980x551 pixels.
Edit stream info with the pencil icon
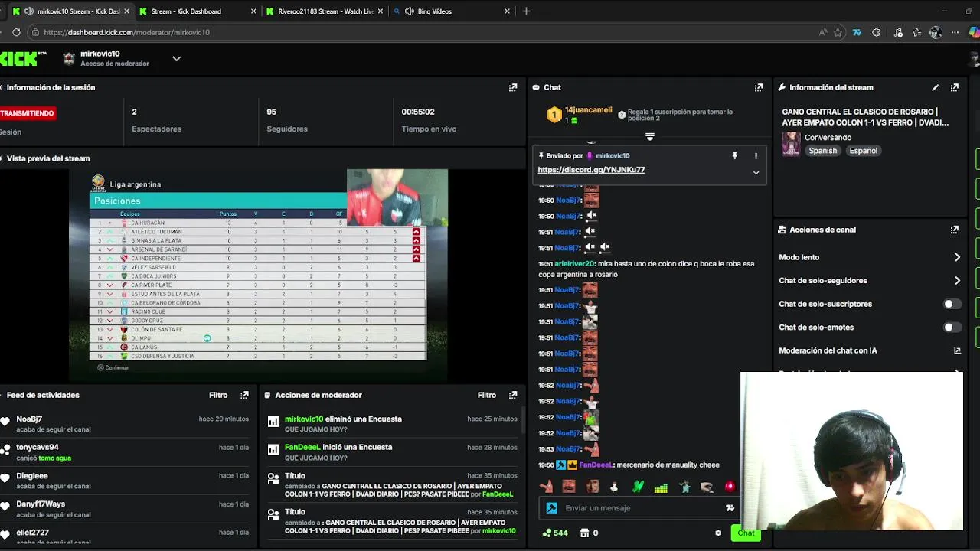pos(935,87)
